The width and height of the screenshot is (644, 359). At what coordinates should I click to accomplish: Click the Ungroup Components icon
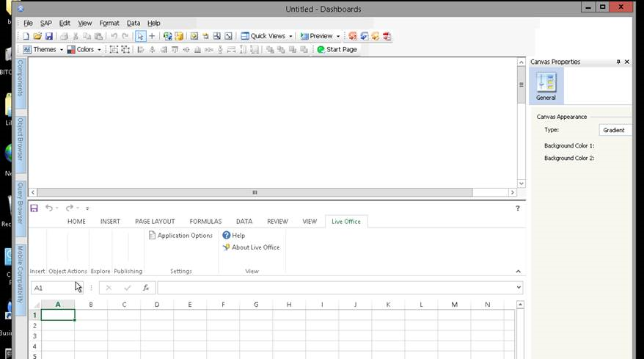point(125,49)
